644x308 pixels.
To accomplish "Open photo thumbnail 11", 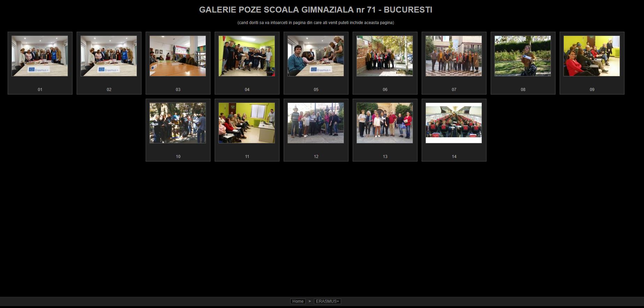I will [247, 123].
